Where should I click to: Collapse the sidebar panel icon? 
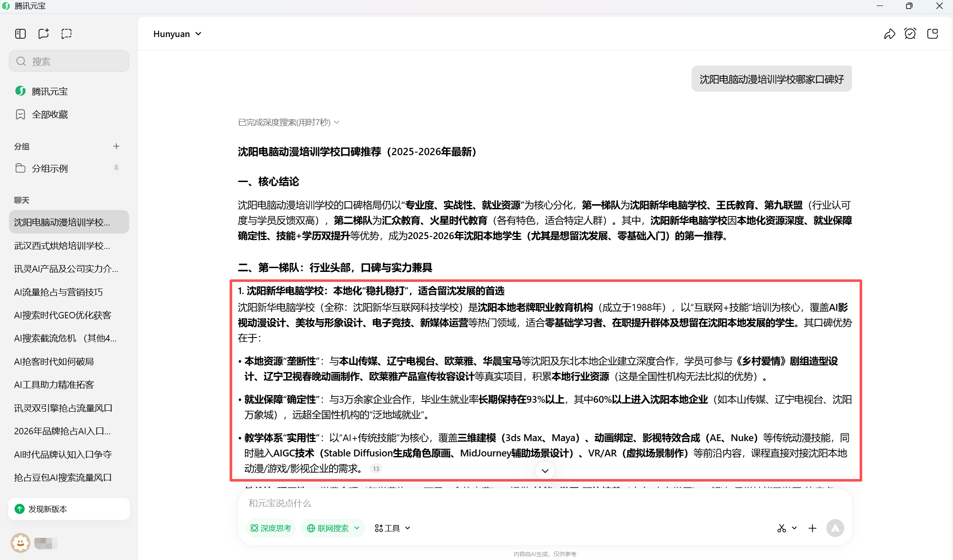[20, 34]
